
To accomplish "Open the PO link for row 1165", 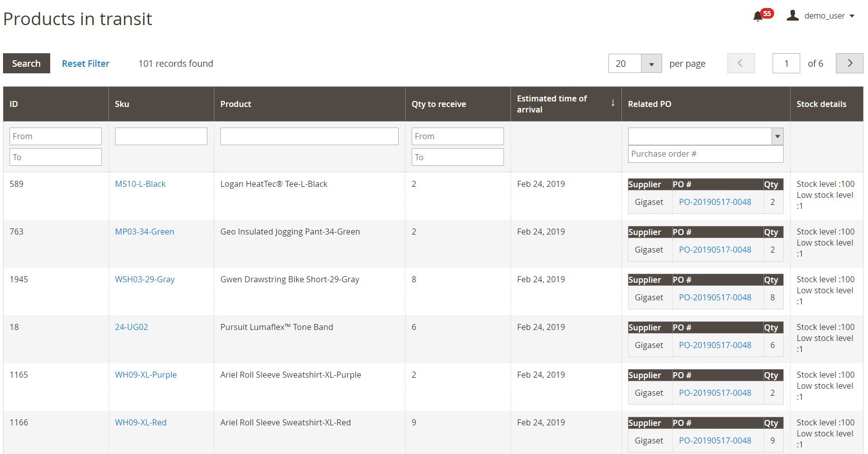I will 715,393.
